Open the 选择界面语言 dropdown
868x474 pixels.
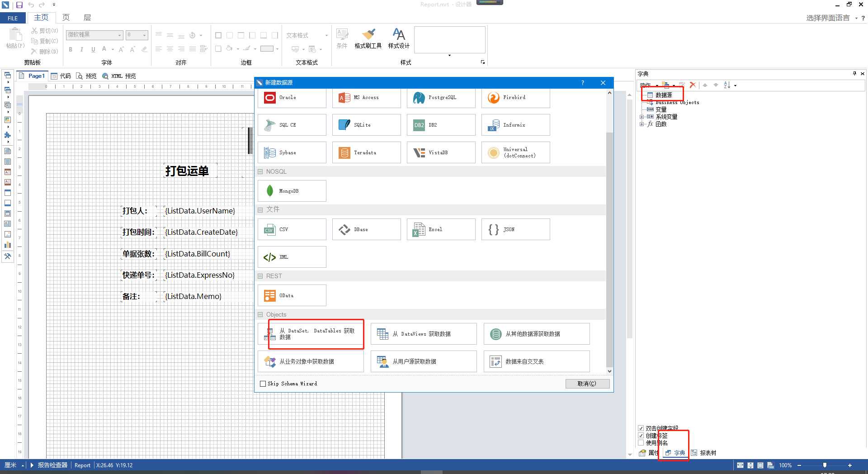[x=832, y=18]
